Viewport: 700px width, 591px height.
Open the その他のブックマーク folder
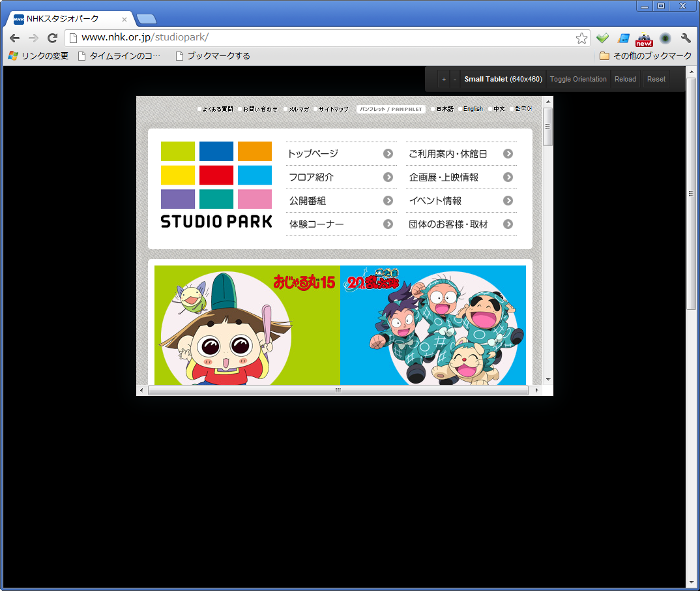pos(645,56)
